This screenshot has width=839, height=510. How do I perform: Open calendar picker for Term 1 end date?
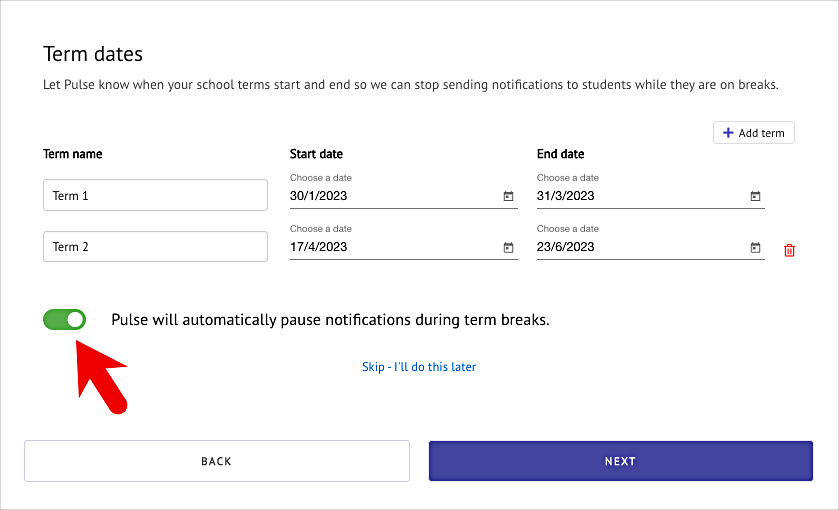click(755, 196)
